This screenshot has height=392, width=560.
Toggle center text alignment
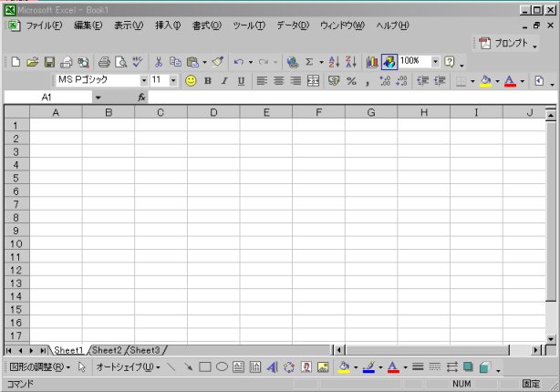coord(279,81)
